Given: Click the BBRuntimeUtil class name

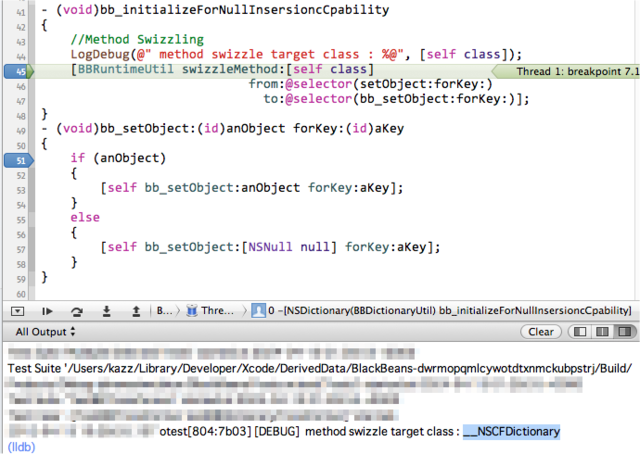Looking at the screenshot, I should 126,69.
